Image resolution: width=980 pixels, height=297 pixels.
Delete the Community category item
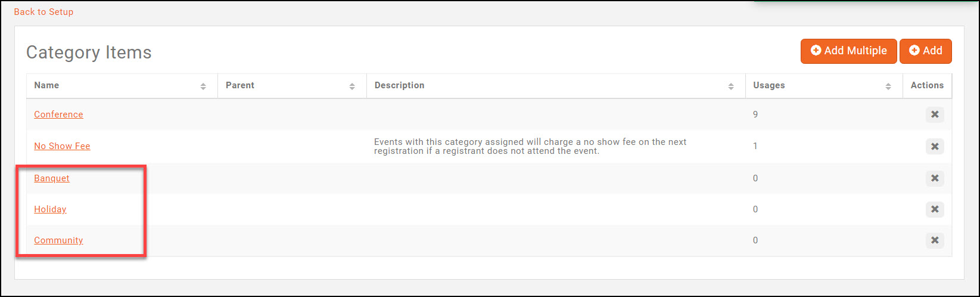point(934,240)
